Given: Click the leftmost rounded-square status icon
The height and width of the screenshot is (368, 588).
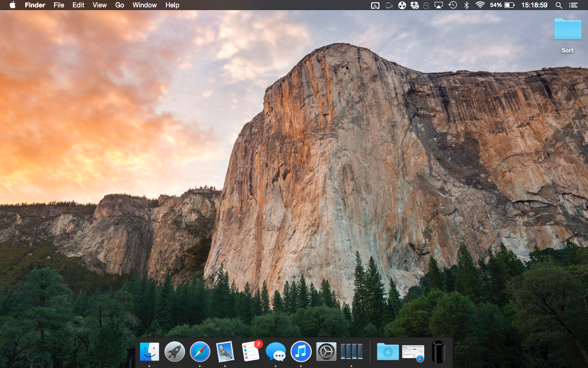Looking at the screenshot, I should [375, 5].
